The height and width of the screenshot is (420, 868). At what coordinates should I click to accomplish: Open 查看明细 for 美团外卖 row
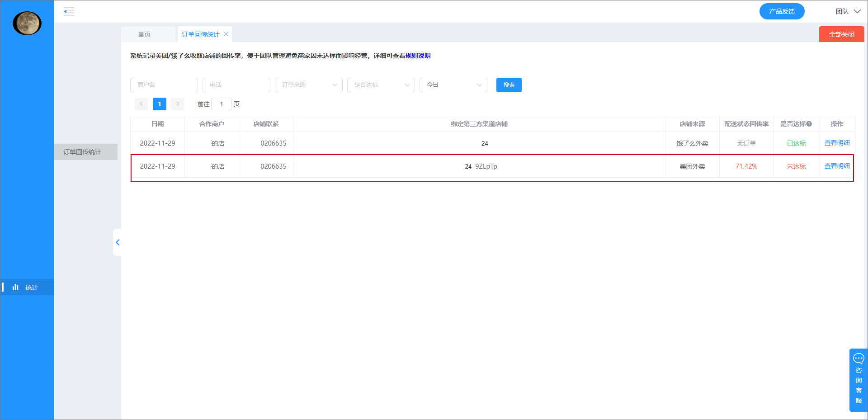pyautogui.click(x=837, y=166)
